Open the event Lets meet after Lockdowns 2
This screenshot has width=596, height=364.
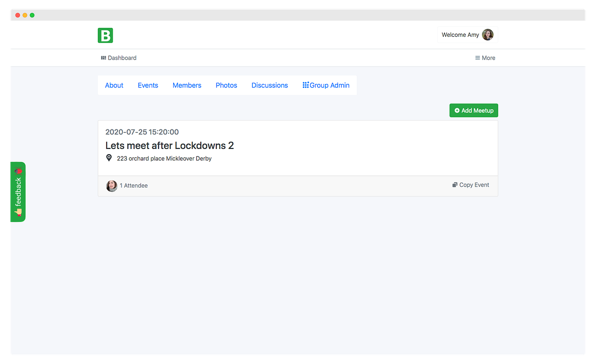click(169, 145)
